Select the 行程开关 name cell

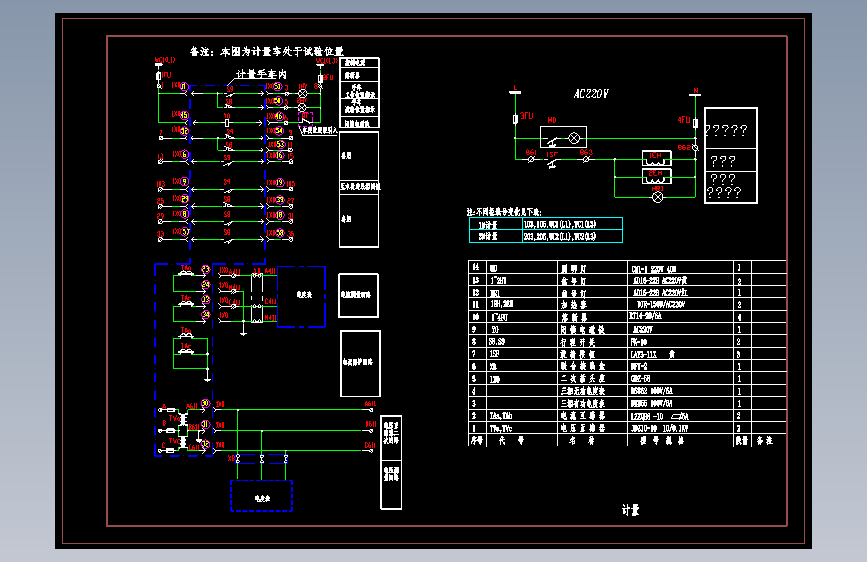click(x=592, y=342)
